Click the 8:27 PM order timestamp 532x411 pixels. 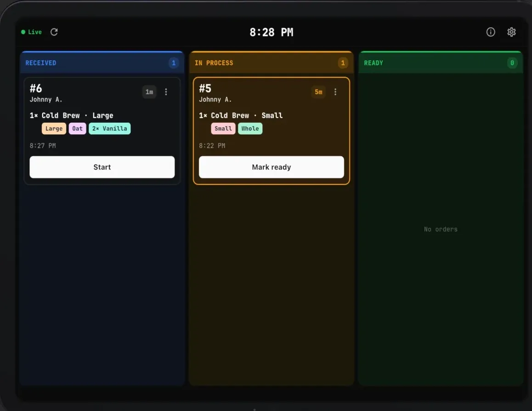43,146
